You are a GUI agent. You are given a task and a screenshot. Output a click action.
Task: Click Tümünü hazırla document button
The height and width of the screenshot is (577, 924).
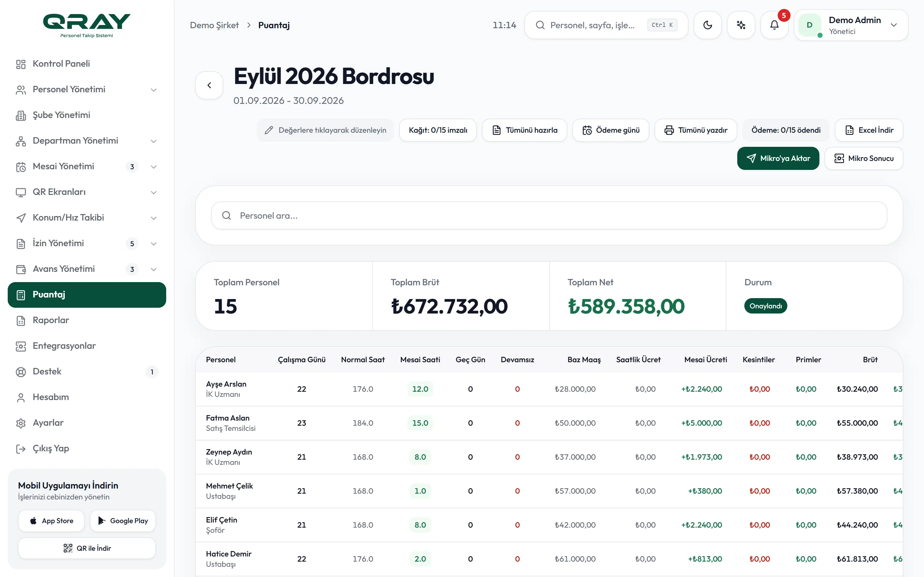coord(524,130)
